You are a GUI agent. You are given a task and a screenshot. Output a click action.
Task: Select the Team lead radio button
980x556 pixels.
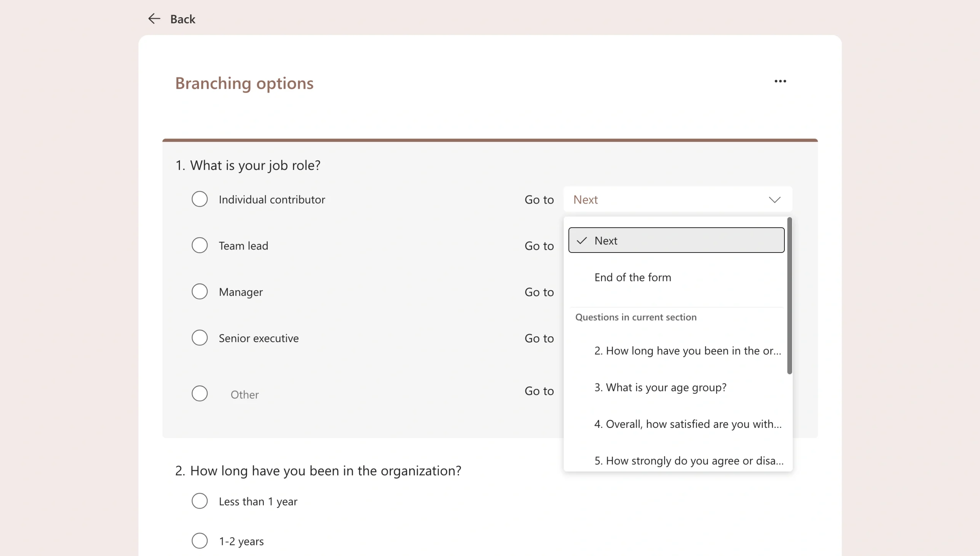point(199,245)
